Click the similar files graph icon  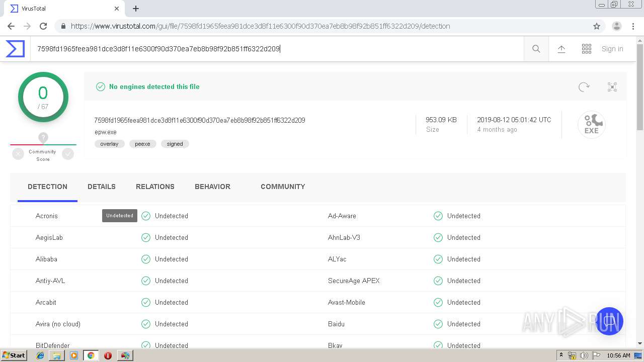(x=612, y=87)
